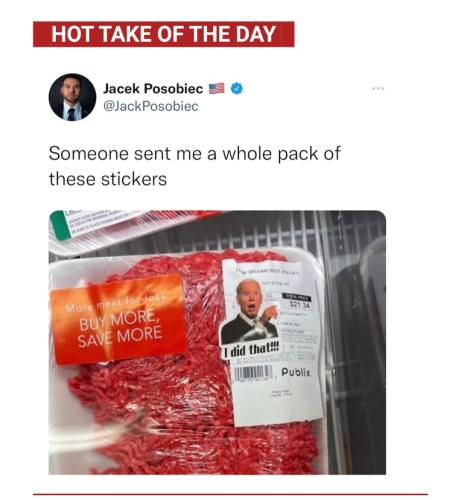Click the Jacek Posobiec display name
The image size is (461, 500).
click(x=153, y=89)
